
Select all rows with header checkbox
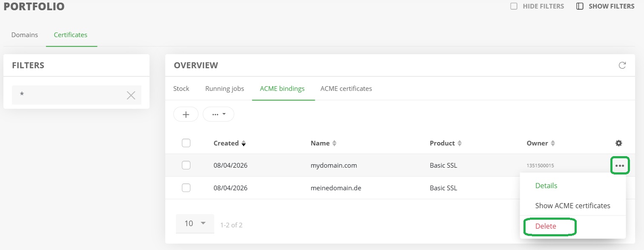186,143
